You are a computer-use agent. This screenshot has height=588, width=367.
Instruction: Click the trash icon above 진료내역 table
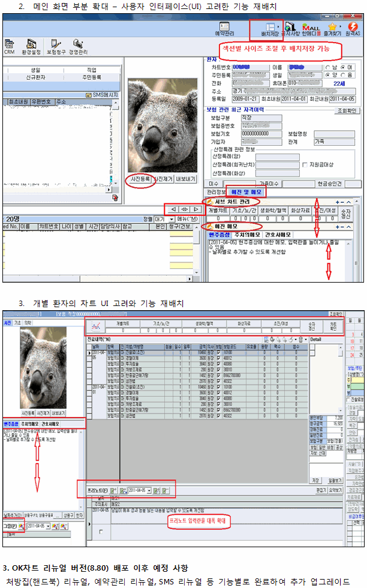[x=300, y=340]
